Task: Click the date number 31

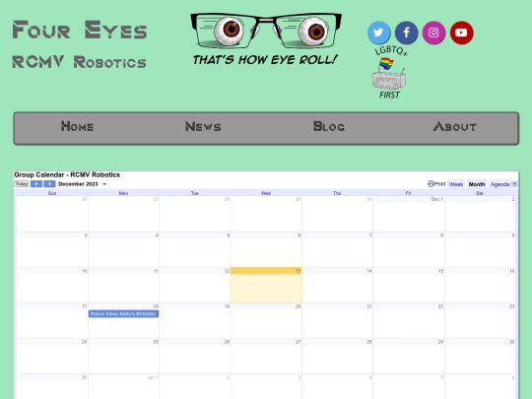Action: [x=84, y=377]
